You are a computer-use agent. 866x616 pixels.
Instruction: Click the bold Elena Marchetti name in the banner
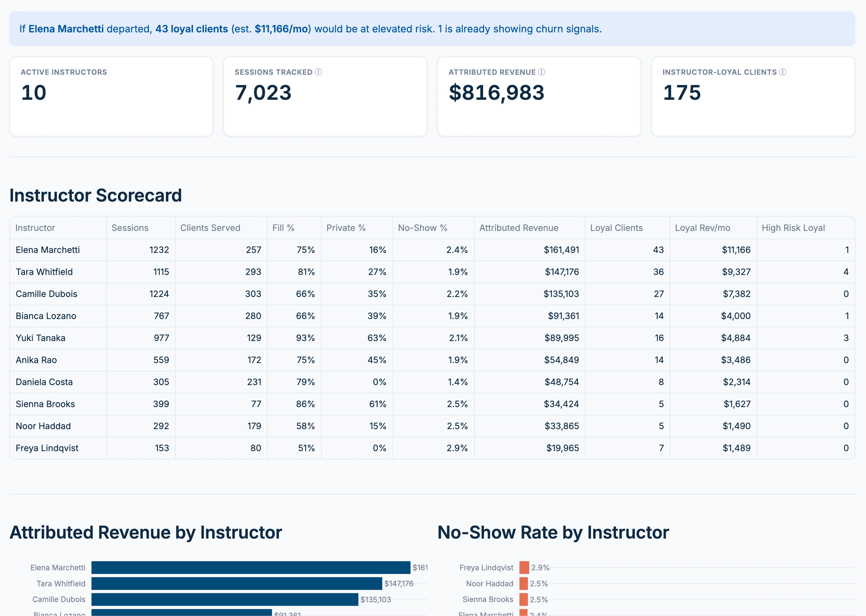pyautogui.click(x=66, y=29)
